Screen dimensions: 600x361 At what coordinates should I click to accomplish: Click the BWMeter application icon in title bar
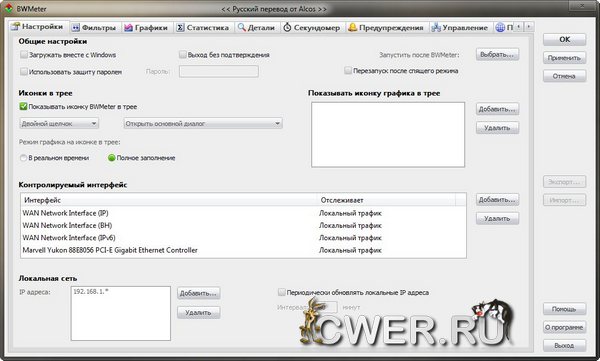[x=8, y=8]
